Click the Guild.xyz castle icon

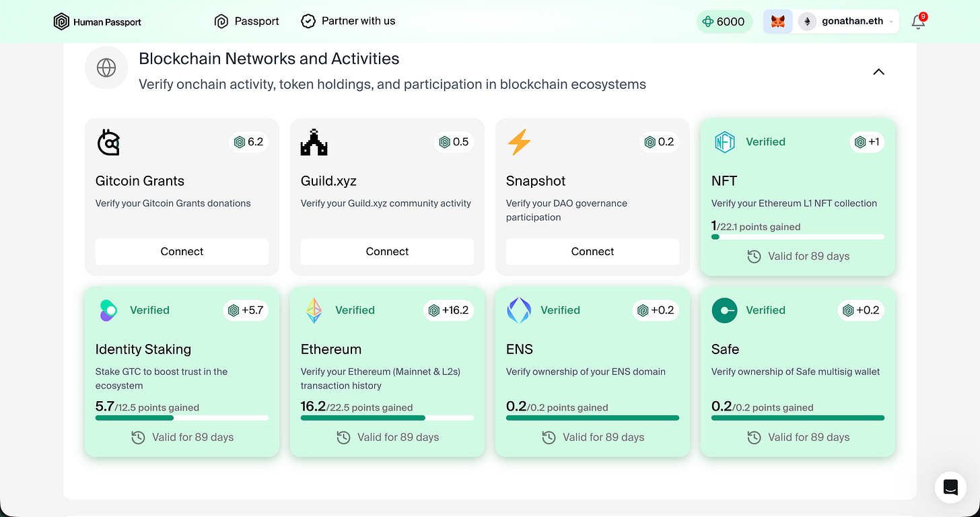(314, 142)
